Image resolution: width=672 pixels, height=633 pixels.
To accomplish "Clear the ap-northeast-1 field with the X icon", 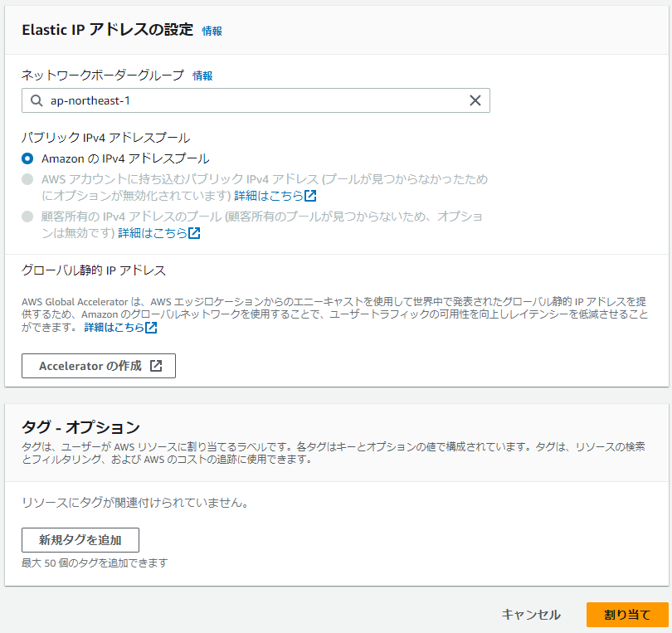I will pyautogui.click(x=475, y=100).
